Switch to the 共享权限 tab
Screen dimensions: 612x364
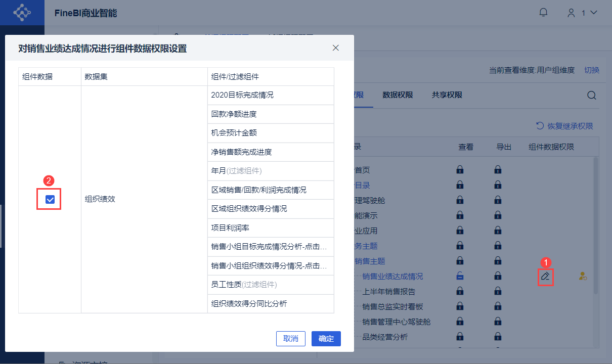pos(447,95)
